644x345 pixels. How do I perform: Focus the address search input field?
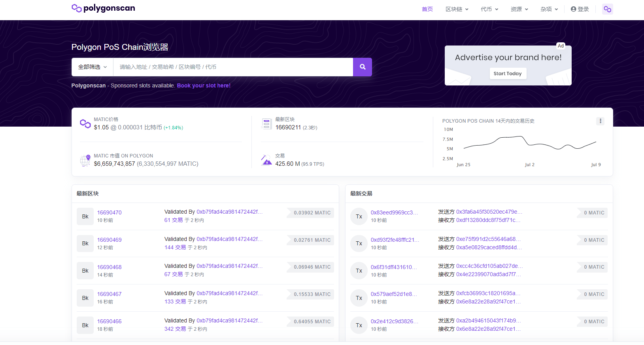[x=233, y=67]
